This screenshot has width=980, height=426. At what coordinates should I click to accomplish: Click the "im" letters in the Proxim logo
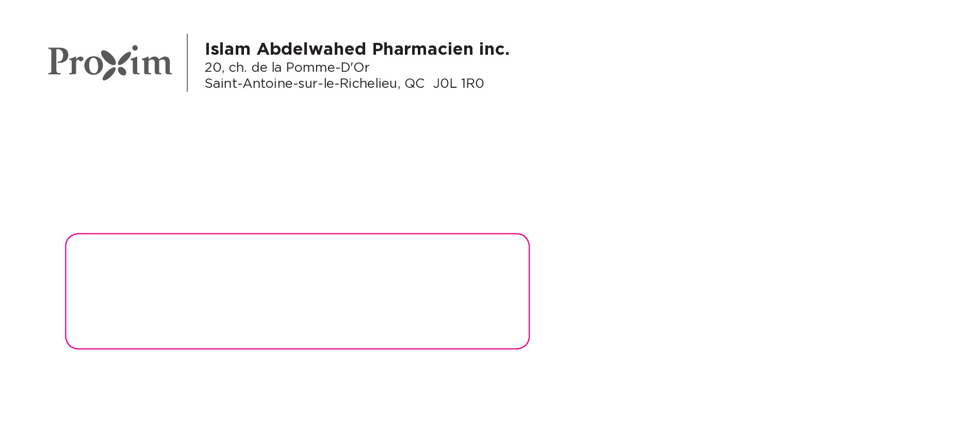(x=151, y=62)
